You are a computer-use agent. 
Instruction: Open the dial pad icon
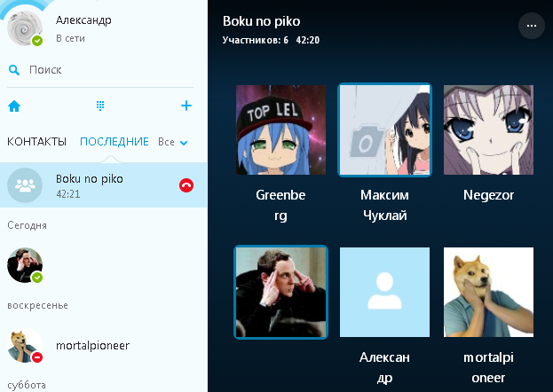(100, 106)
